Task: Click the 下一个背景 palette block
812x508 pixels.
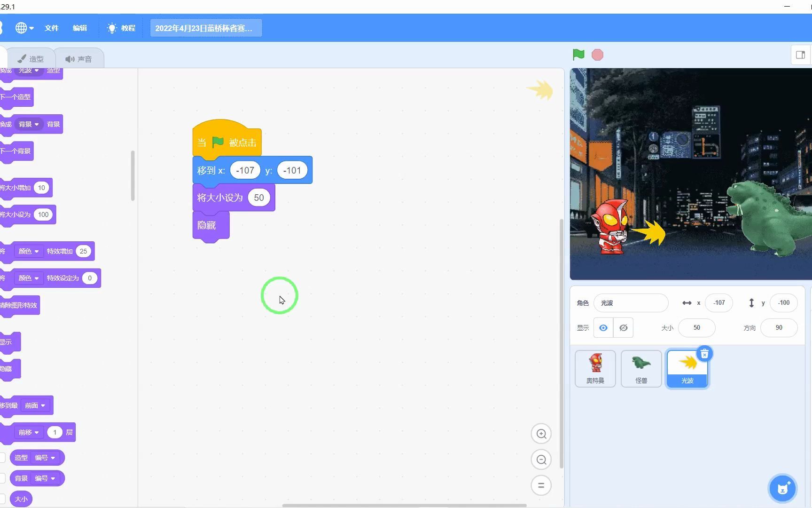Action: point(16,151)
